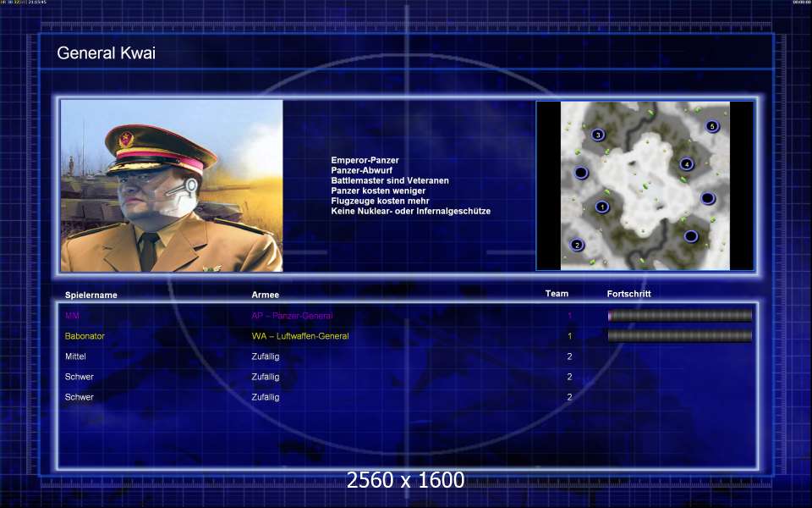This screenshot has width=812, height=508.
Task: Pick start position marker 5 on minimap
Action: point(712,126)
